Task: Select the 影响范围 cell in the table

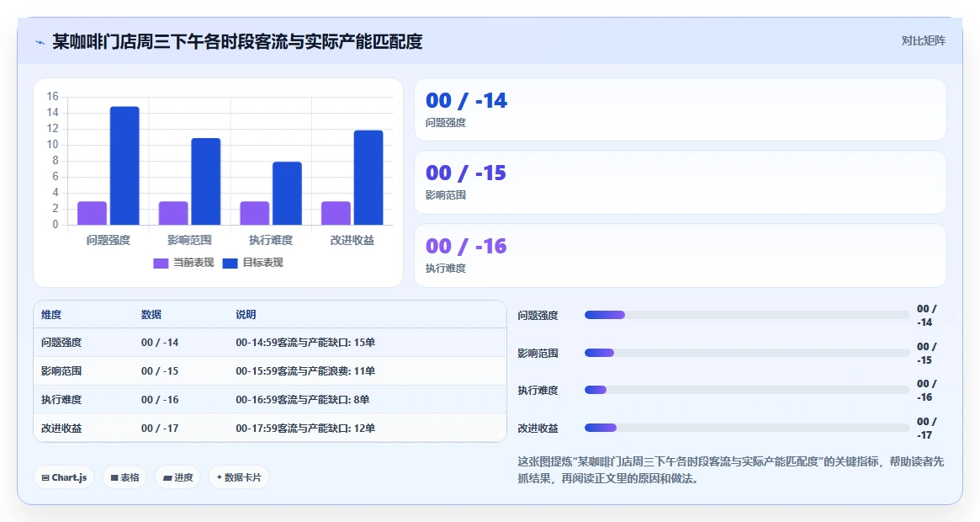Action: pyautogui.click(x=61, y=371)
